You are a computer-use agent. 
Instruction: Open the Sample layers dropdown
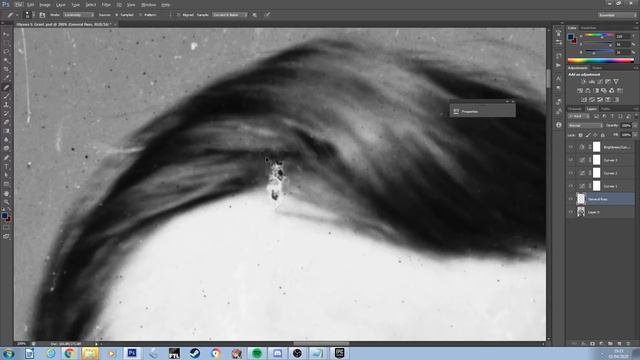pyautogui.click(x=230, y=15)
